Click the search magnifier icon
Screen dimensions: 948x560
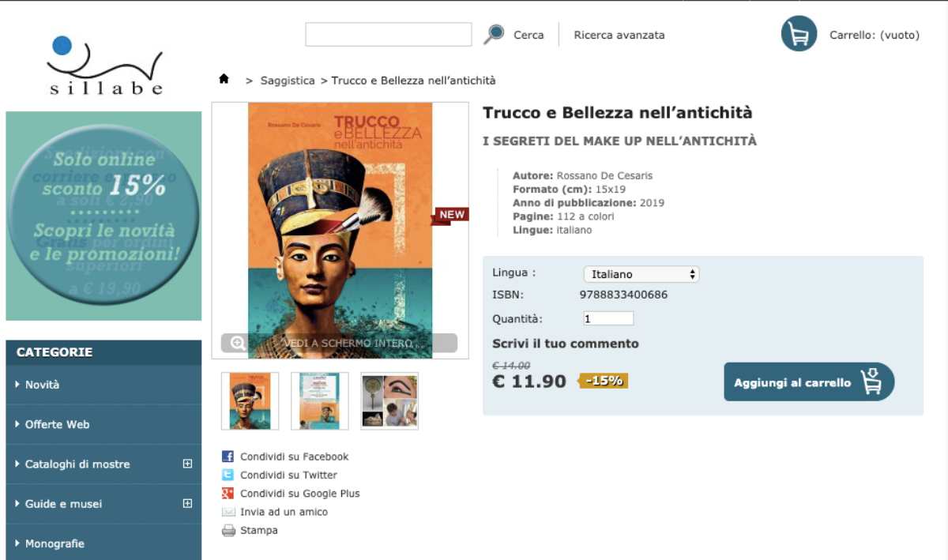point(495,34)
